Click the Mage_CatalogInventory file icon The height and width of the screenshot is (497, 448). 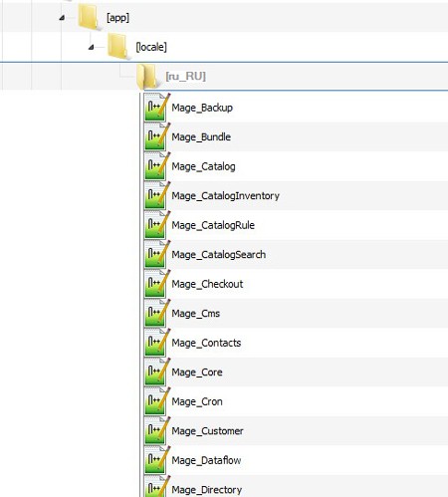[x=157, y=195]
